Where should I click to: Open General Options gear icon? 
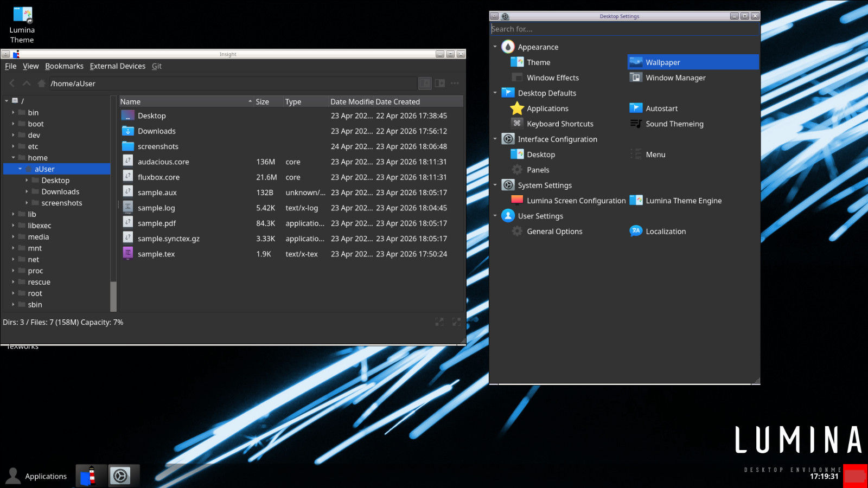(517, 232)
